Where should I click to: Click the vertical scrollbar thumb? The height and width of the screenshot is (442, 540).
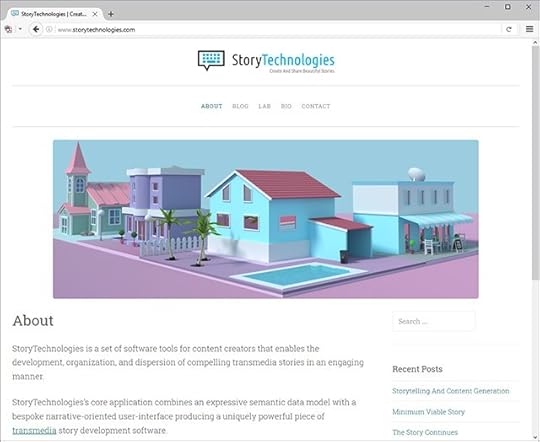tap(536, 162)
